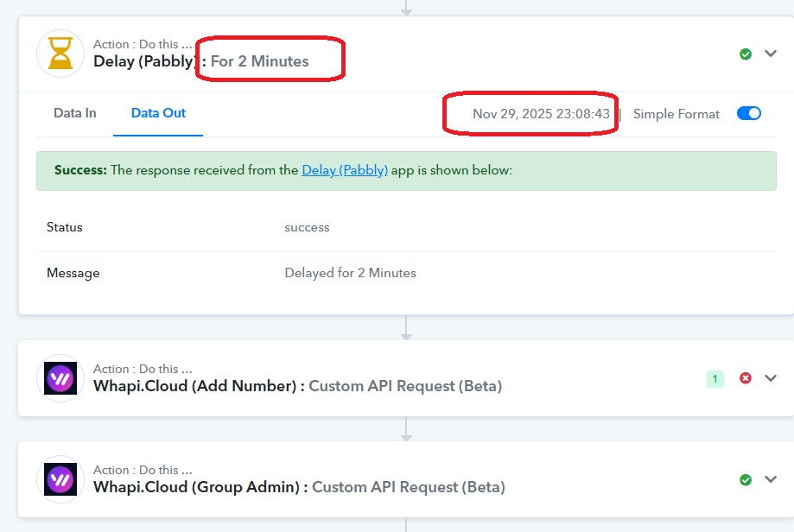Image resolution: width=794 pixels, height=532 pixels.
Task: Select the Data Out tab
Action: [158, 113]
